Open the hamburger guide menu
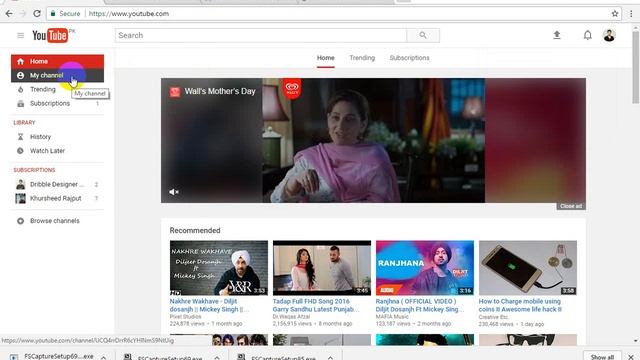The height and width of the screenshot is (360, 640). click(x=20, y=36)
